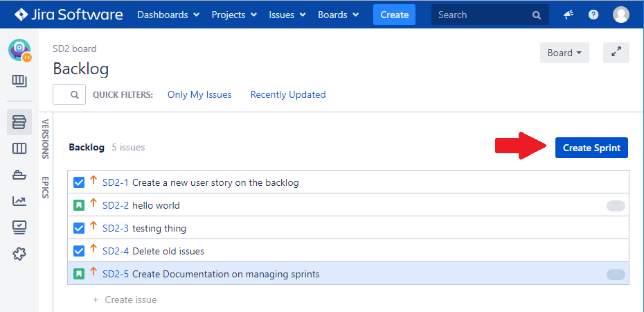Open the Dashboards dropdown menu
This screenshot has height=312, width=644.
click(x=168, y=15)
